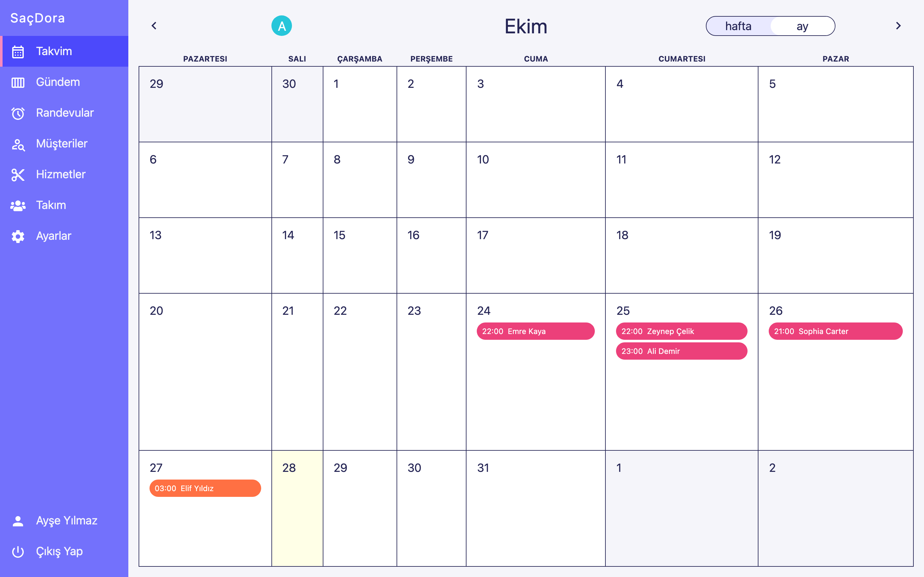
Task: Go to previous month with left chevron
Action: 154,26
